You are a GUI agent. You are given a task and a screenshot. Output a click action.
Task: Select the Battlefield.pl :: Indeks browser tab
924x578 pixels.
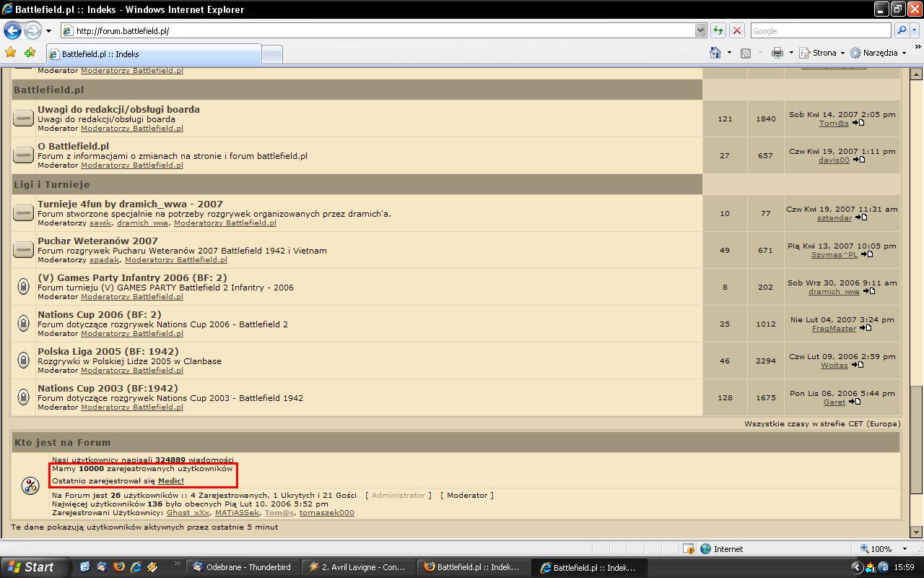153,54
